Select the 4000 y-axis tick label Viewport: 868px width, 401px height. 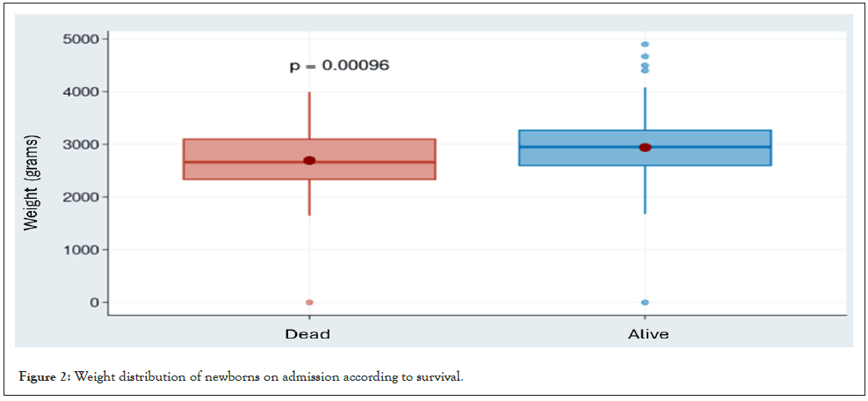tap(80, 91)
